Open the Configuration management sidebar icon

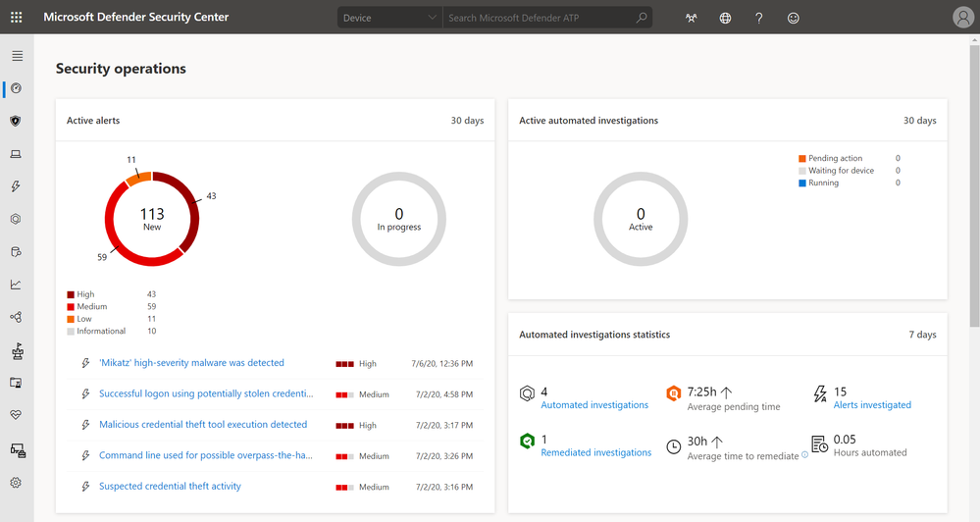coord(18,450)
